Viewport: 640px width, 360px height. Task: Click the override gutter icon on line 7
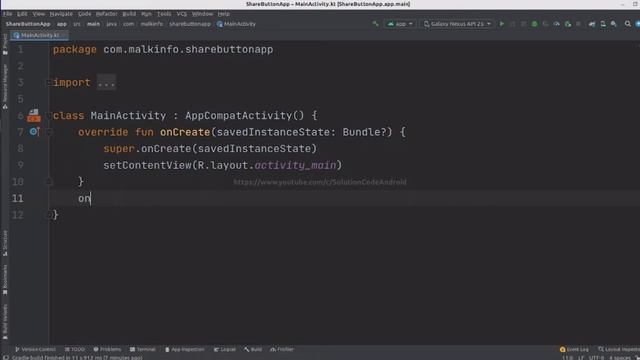point(34,132)
